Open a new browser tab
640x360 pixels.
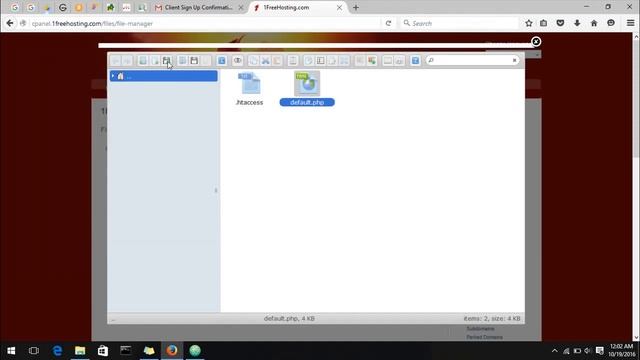[356, 7]
